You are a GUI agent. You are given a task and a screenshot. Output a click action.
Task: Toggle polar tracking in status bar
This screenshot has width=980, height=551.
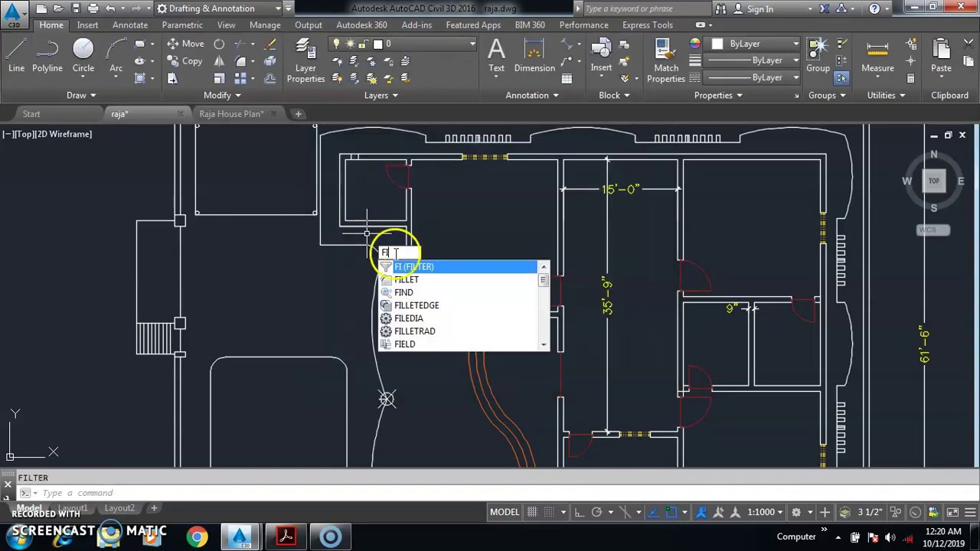point(596,512)
